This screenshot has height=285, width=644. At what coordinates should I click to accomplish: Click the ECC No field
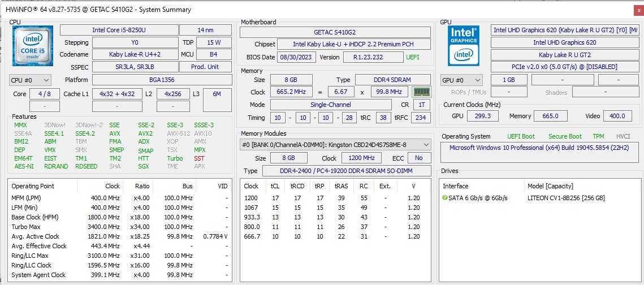(419, 158)
